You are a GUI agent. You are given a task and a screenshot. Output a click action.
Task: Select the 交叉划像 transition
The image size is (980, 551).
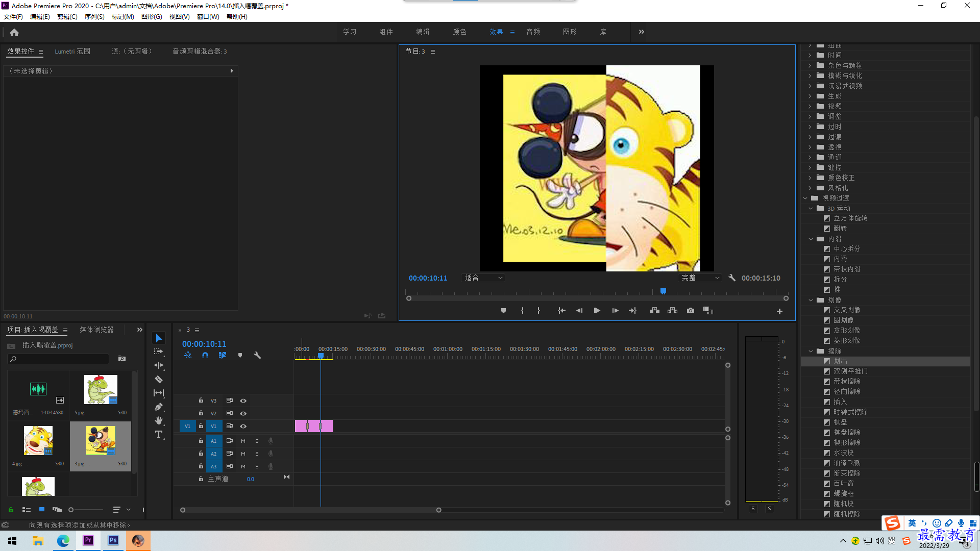point(847,310)
